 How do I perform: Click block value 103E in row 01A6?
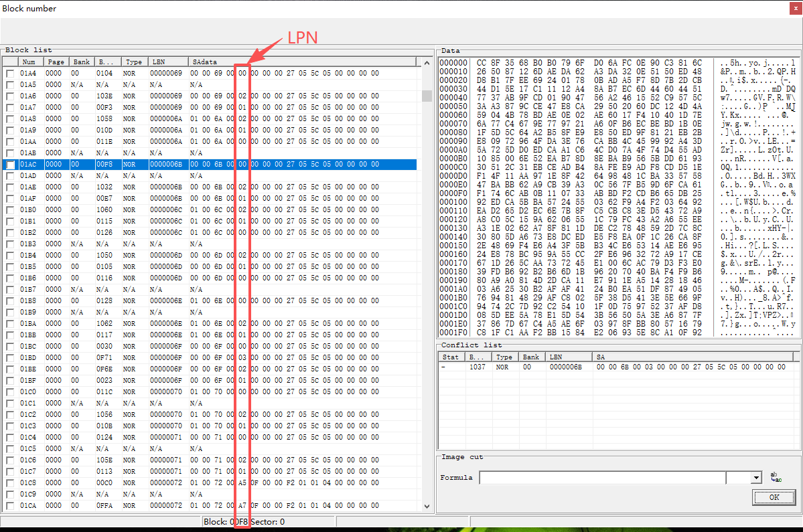pyautogui.click(x=104, y=96)
